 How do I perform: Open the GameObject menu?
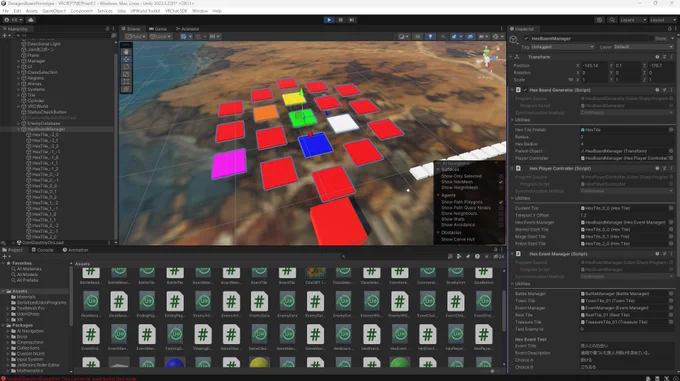[x=54, y=11]
